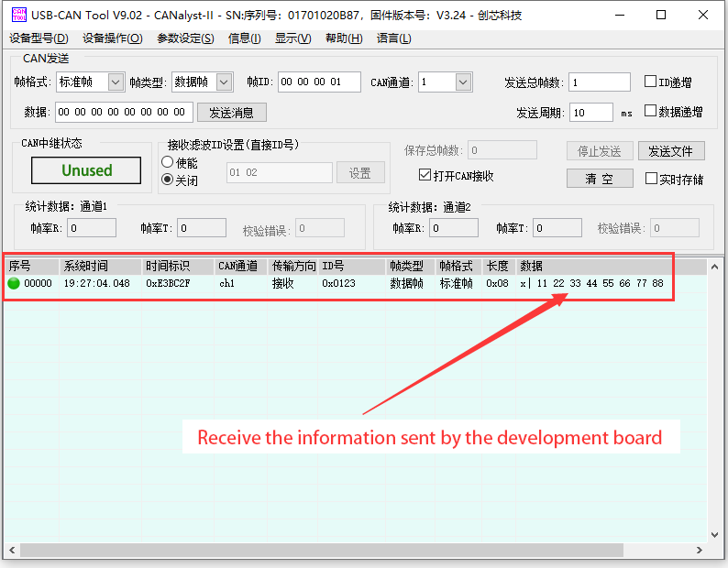Click the green status dot of row 00000
Screen dimensions: 728x568
coord(14,283)
